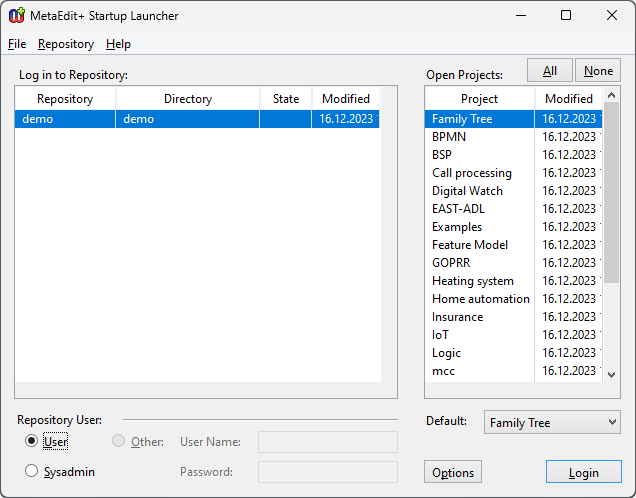Open the Repository menu

tap(66, 44)
